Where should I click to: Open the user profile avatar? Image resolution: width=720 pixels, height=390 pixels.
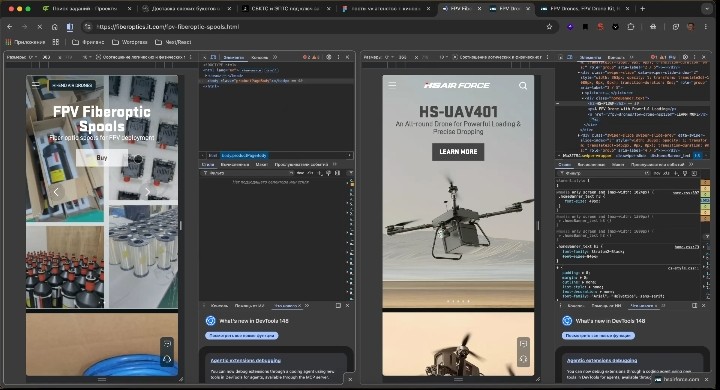point(690,27)
